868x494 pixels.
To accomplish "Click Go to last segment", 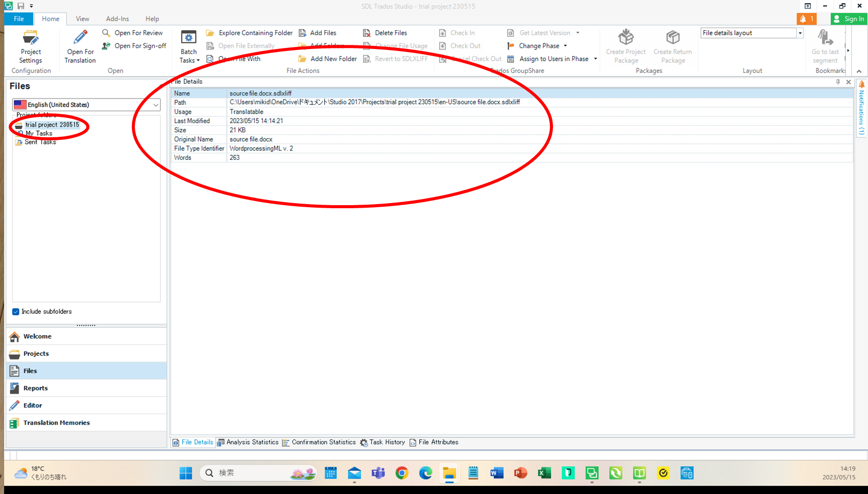I will coord(825,47).
